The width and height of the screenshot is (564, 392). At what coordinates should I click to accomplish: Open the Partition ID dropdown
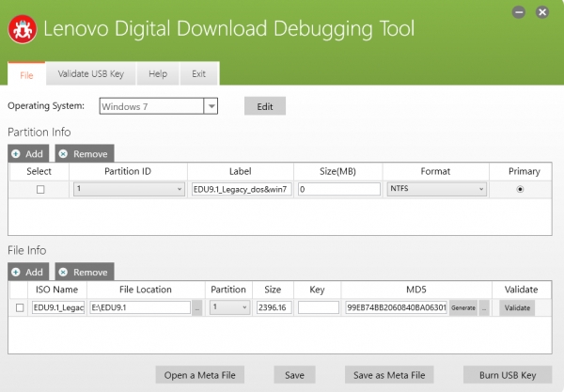pos(129,189)
